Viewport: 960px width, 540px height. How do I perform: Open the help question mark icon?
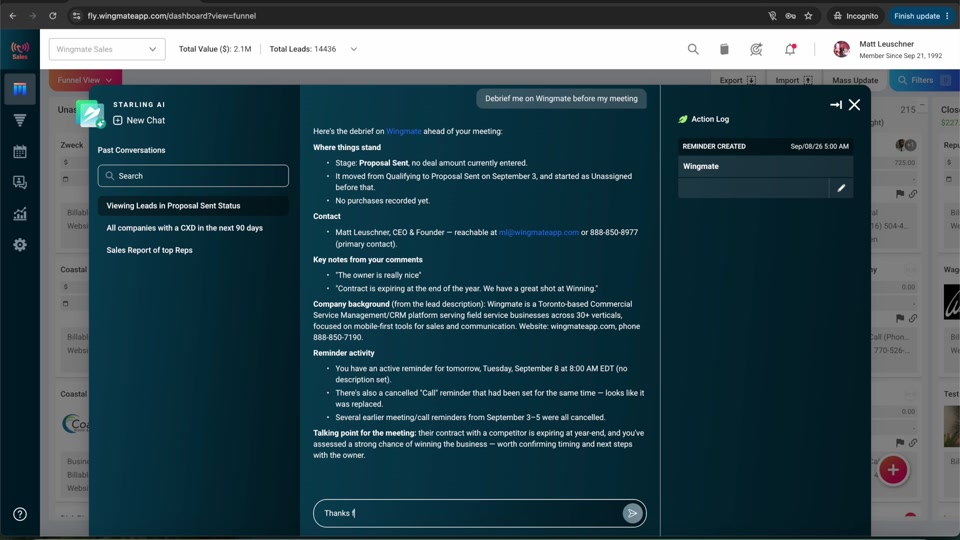coord(20,514)
